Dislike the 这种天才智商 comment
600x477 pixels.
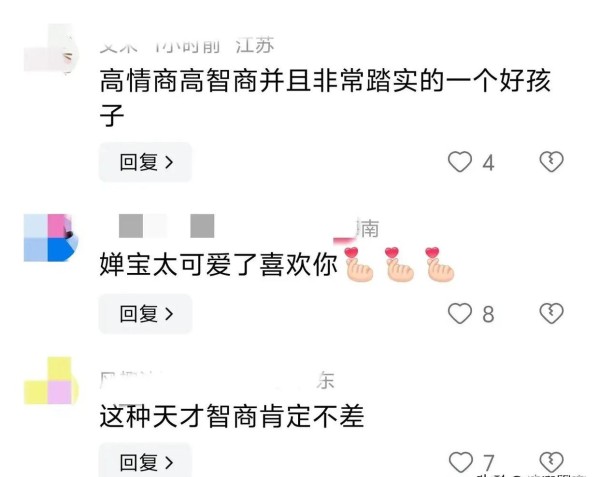(551, 462)
